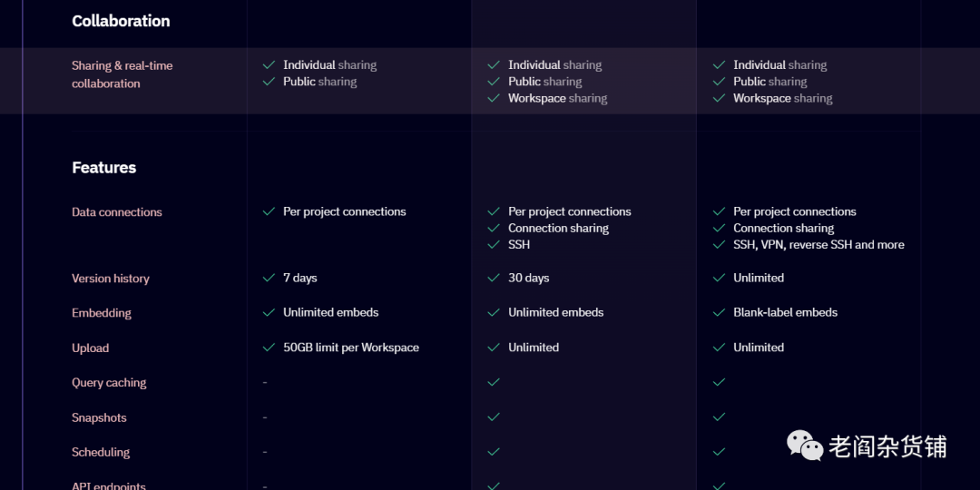The image size is (980, 490).
Task: Click checkmark icon beside '7 days'
Action: [269, 278]
